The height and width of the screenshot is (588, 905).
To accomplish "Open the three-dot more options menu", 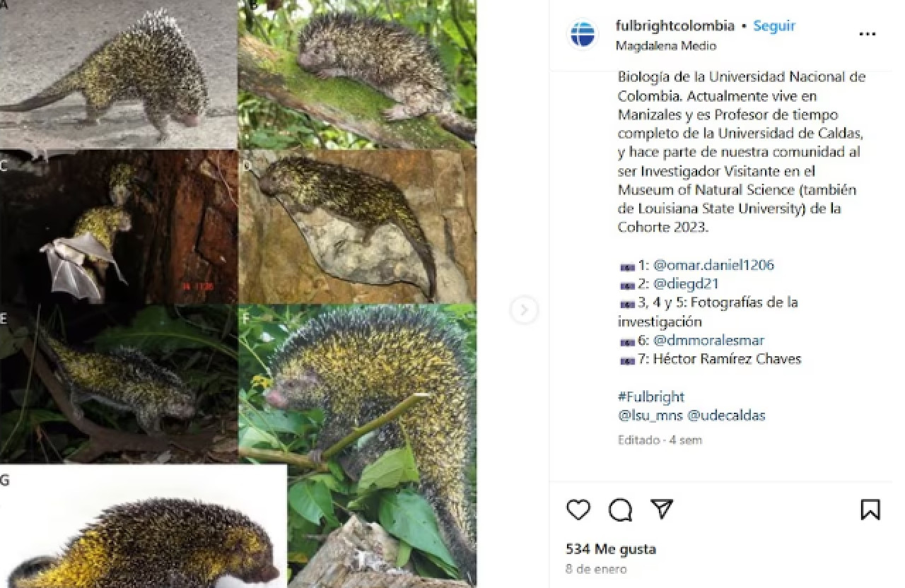I will point(868,34).
